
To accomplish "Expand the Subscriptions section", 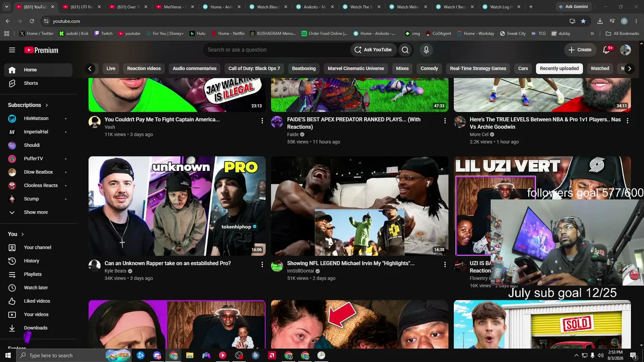I will 28,105.
